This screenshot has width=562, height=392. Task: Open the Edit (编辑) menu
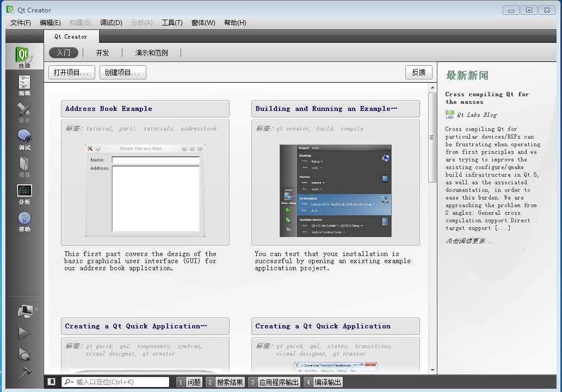(50, 23)
